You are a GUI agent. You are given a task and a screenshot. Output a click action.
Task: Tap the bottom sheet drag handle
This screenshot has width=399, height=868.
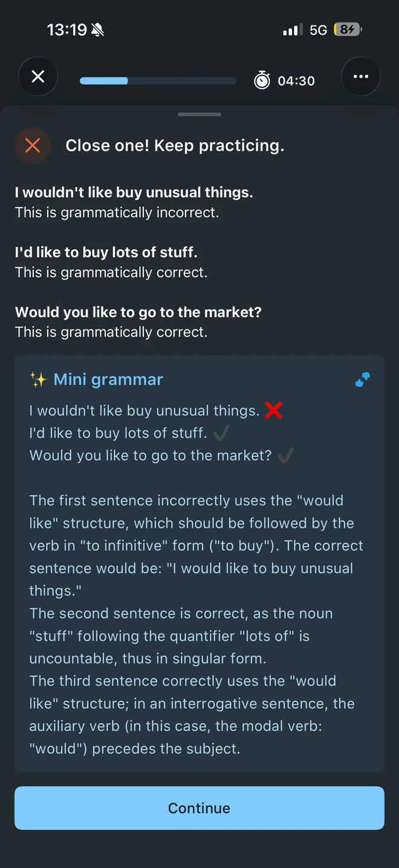tap(199, 114)
